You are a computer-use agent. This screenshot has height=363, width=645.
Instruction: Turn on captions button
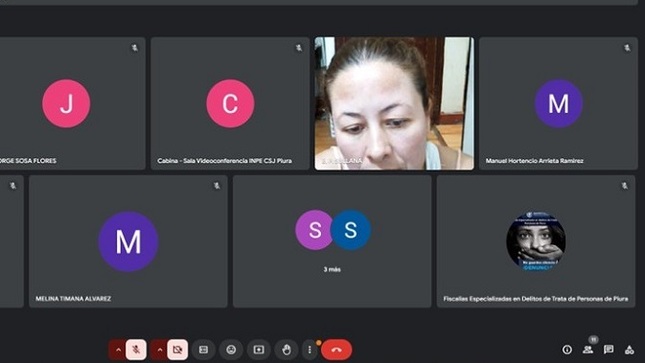coord(203,350)
